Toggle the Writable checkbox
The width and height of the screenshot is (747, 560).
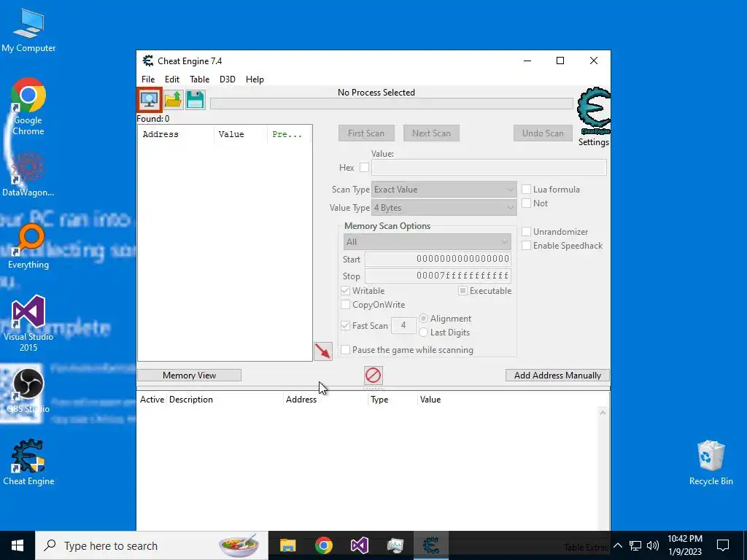tap(345, 290)
